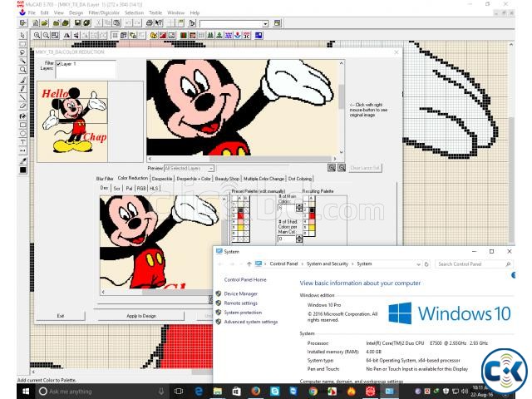This screenshot has width=532, height=399.
Task: Pick the eyedropper tool in left toolbox
Action: click(x=23, y=160)
